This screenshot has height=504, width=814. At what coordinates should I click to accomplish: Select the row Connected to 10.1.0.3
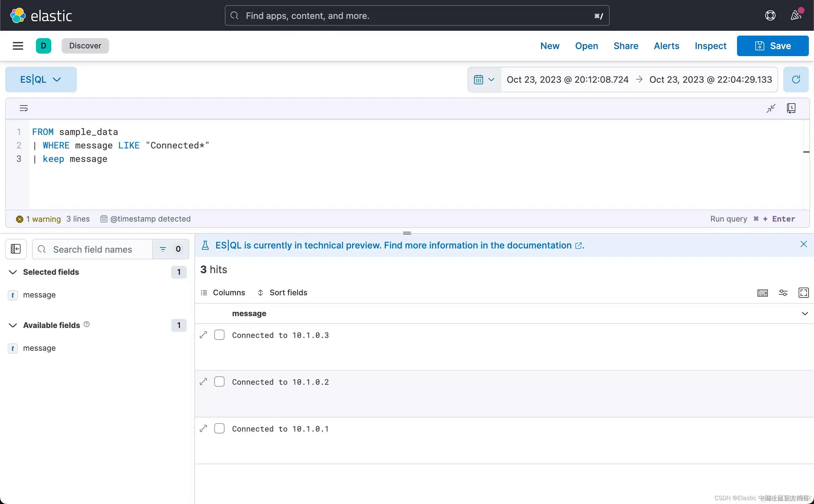pos(219,335)
